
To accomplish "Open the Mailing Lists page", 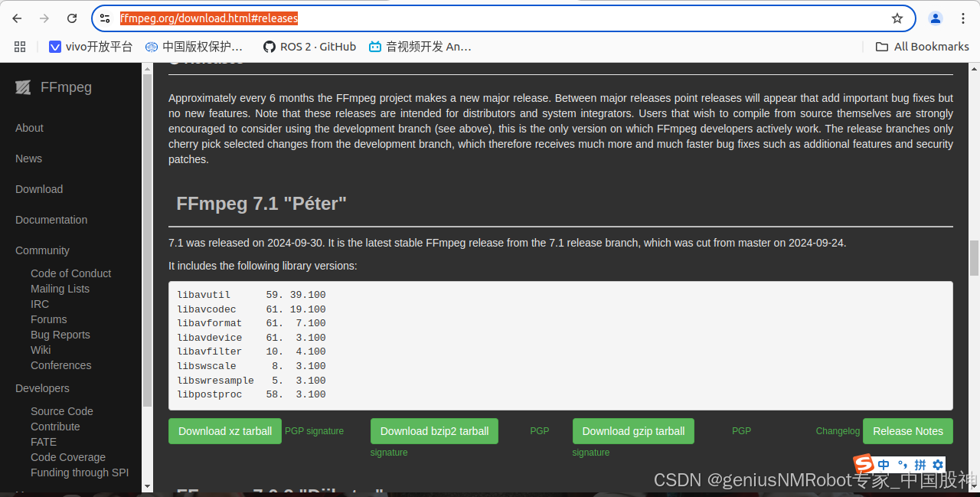I will (60, 289).
